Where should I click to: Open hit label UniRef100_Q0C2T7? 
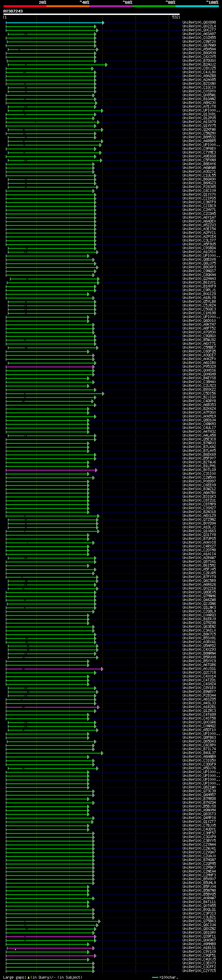[x=199, y=30]
